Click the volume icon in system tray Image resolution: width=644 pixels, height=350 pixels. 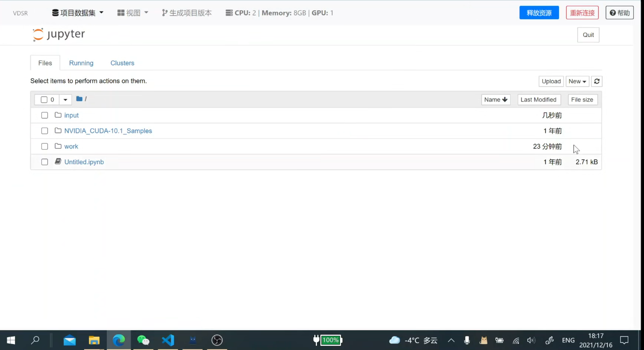(x=531, y=340)
